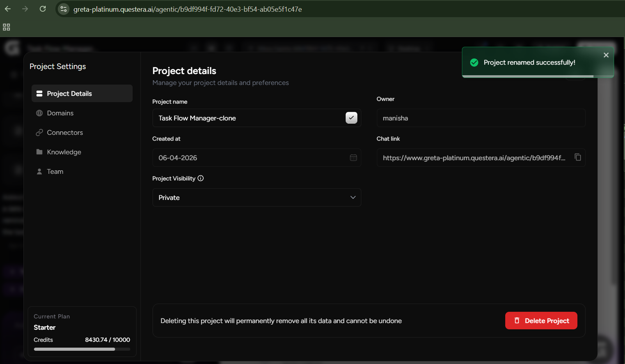This screenshot has height=364, width=625.
Task: Click the Team person icon
Action: (x=39, y=171)
